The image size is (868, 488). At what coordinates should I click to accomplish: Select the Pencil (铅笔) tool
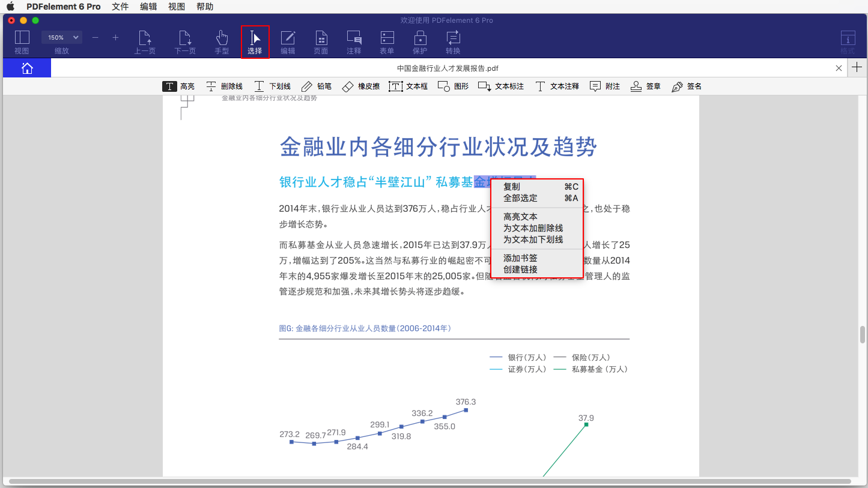pyautogui.click(x=316, y=86)
